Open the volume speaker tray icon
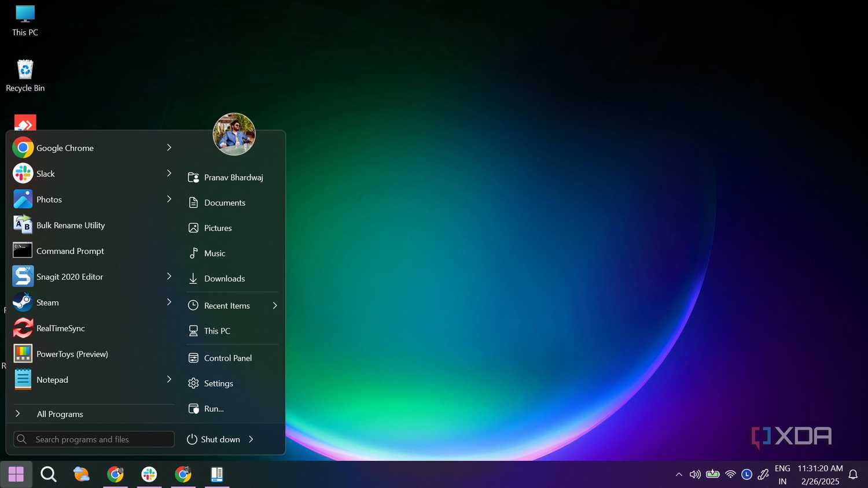The height and width of the screenshot is (488, 868). point(695,475)
